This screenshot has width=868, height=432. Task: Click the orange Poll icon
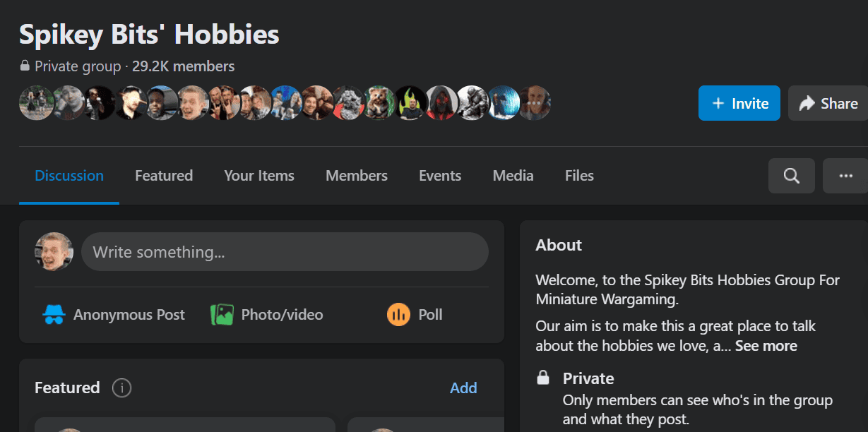[398, 314]
